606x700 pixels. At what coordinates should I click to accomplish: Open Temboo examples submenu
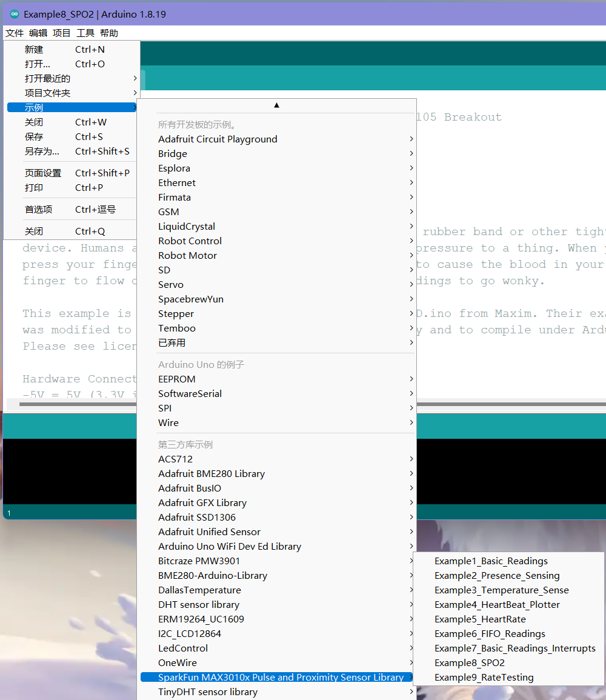[x=277, y=328]
